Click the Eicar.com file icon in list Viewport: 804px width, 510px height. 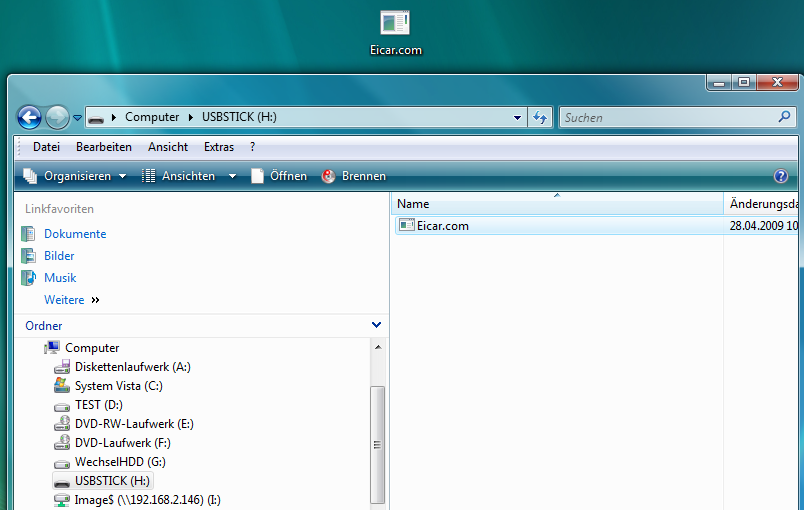coord(407,225)
